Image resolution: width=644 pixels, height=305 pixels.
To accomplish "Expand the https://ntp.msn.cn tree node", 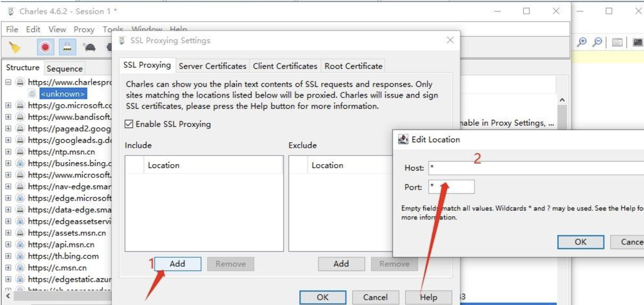I will 9,152.
